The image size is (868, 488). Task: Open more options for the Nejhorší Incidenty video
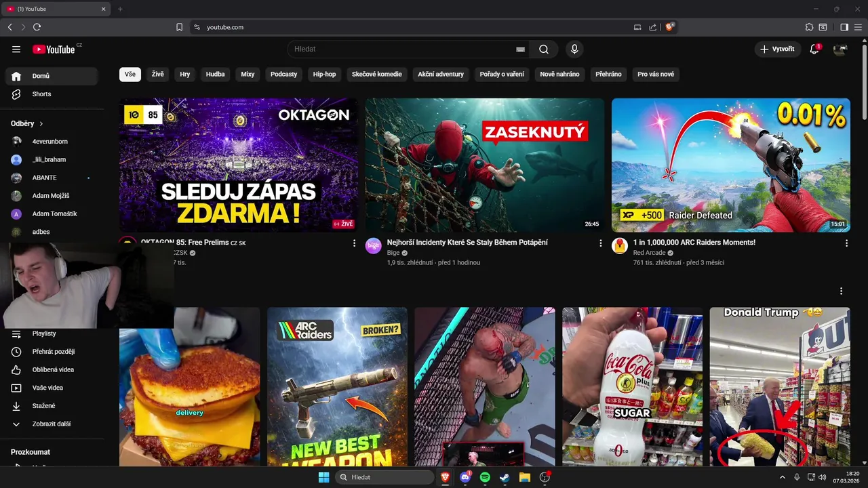tap(600, 243)
